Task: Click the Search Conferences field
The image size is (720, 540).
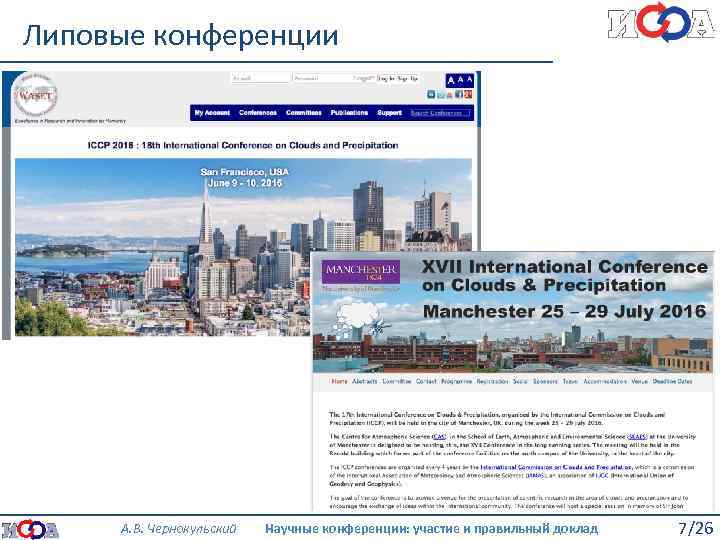Action: 439,113
